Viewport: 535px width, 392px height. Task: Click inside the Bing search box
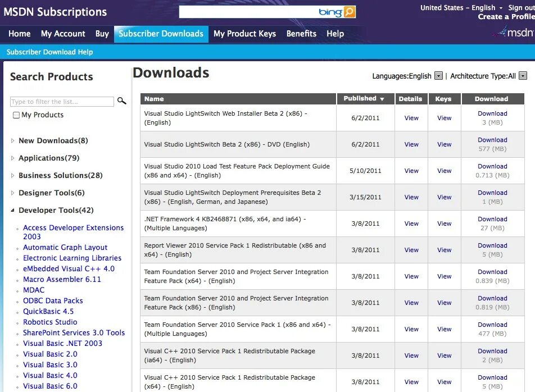[249, 12]
